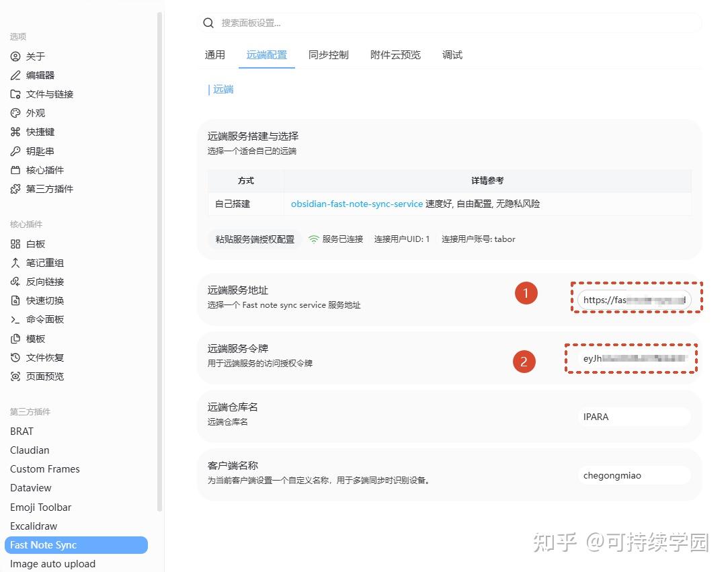Edit the 客户端名称 field showing chegongmiao
The width and height of the screenshot is (728, 572).
pos(634,475)
